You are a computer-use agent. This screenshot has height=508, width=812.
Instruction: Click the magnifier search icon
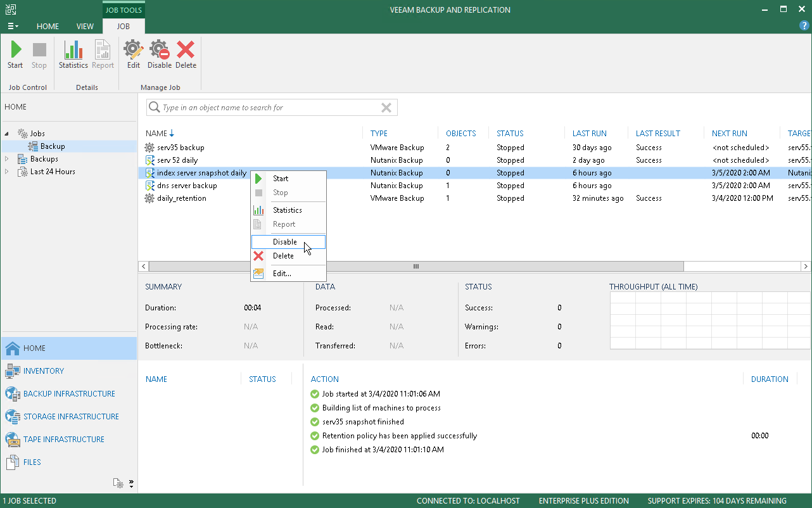[154, 108]
